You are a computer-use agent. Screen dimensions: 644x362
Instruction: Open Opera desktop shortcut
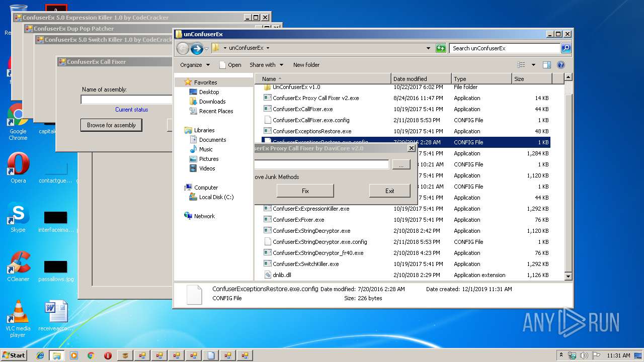point(18,168)
